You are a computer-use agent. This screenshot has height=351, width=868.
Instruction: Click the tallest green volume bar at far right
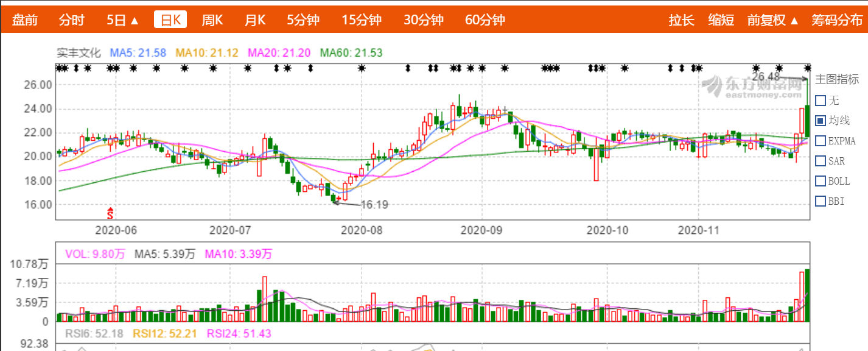807,296
